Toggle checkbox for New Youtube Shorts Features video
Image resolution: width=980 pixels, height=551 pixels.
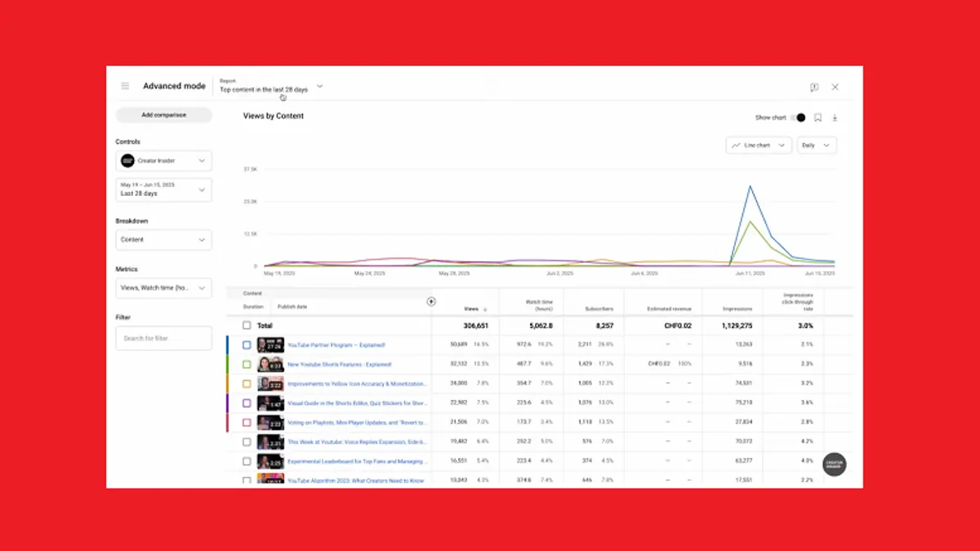tap(247, 364)
